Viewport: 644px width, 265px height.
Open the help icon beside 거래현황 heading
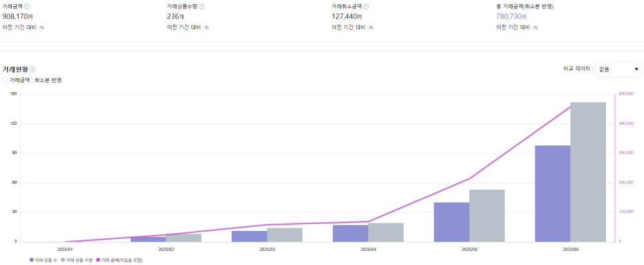[33, 69]
